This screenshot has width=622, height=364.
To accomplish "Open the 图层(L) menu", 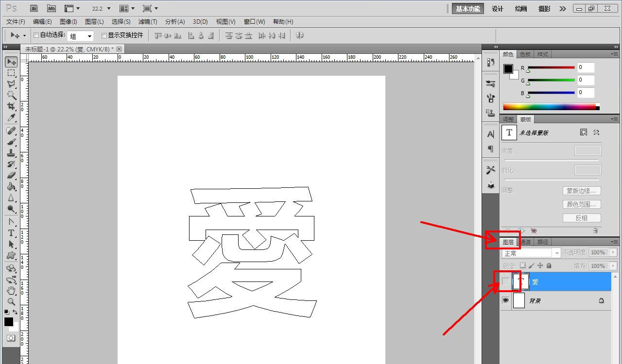I will (x=94, y=22).
